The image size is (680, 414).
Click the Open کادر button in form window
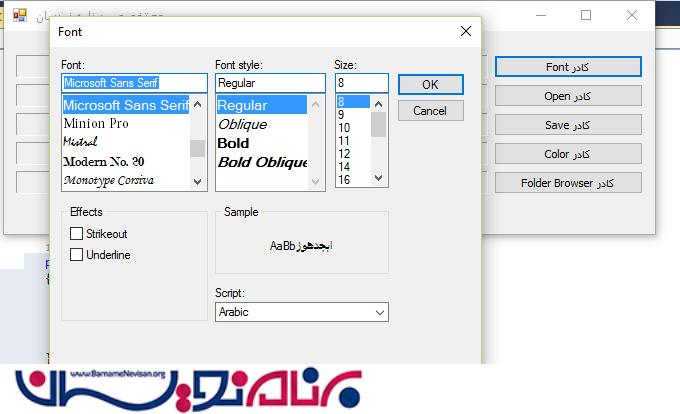point(568,96)
